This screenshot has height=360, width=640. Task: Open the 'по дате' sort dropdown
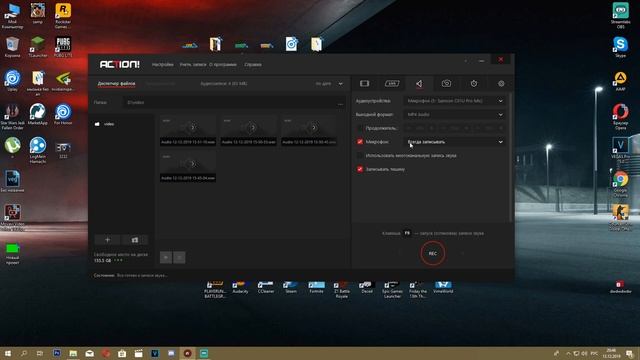[x=329, y=84]
